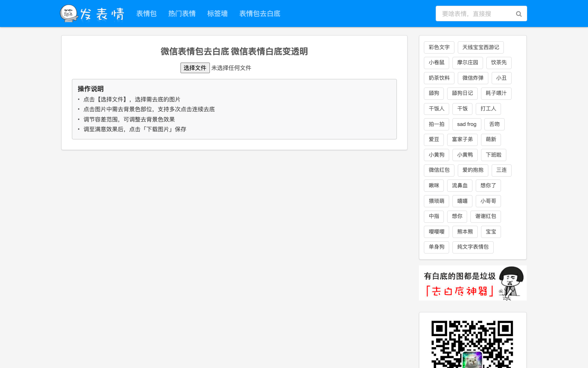Click the 选择文件 file picker button
The height and width of the screenshot is (368, 588).
pos(195,68)
